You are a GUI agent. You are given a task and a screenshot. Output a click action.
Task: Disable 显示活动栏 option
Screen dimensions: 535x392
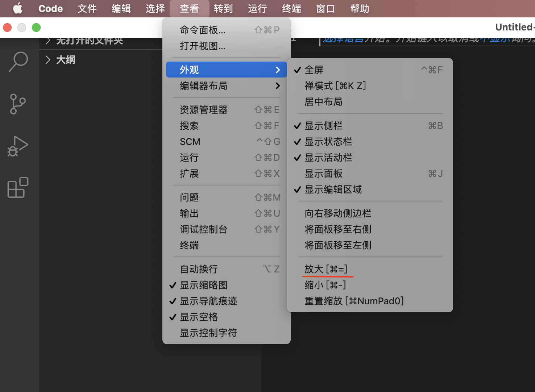click(x=328, y=158)
